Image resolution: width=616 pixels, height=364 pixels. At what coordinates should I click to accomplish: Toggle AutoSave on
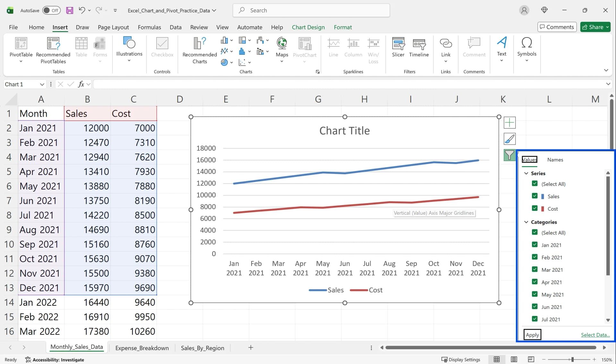point(51,10)
